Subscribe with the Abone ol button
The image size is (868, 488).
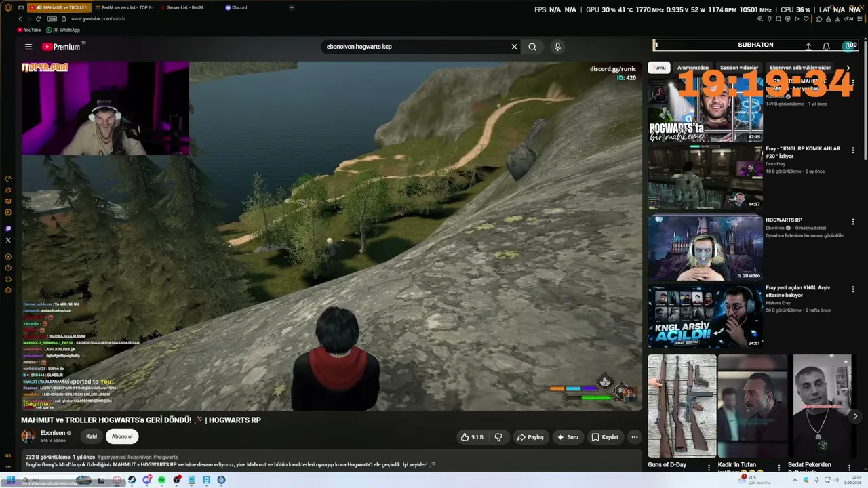tap(122, 436)
